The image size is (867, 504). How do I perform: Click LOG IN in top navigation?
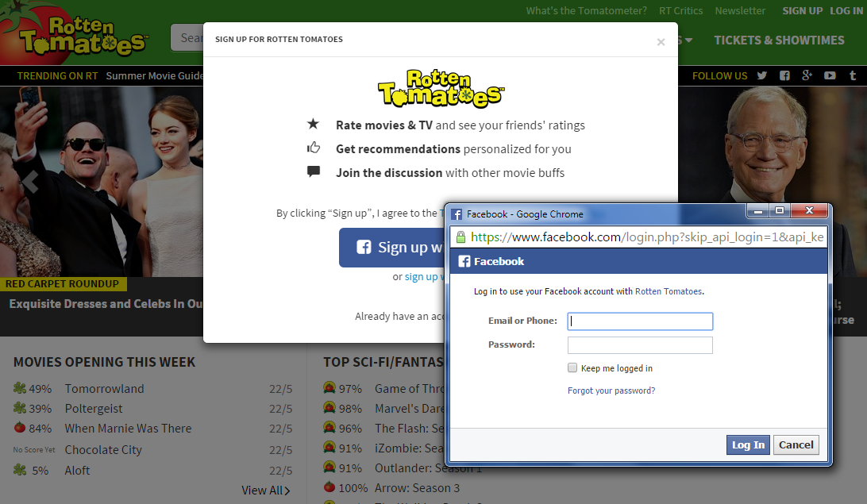[x=846, y=10]
